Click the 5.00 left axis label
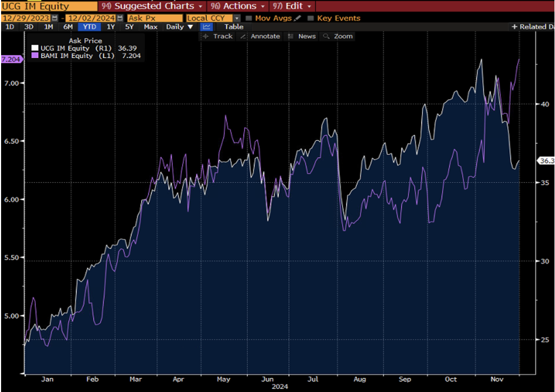This screenshot has width=555, height=392. tap(11, 316)
